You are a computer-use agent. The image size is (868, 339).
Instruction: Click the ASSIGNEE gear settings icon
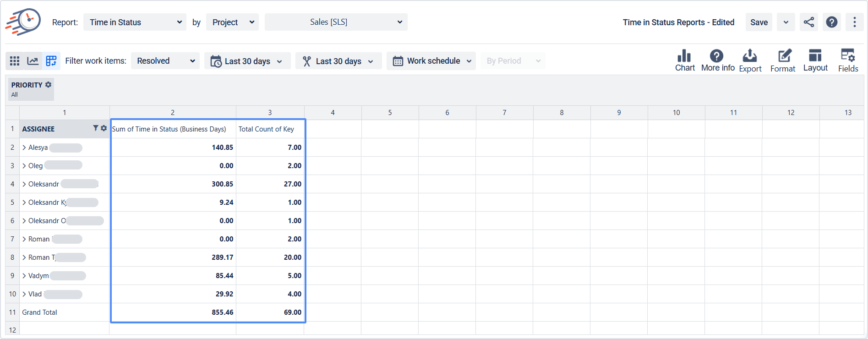coord(104,128)
